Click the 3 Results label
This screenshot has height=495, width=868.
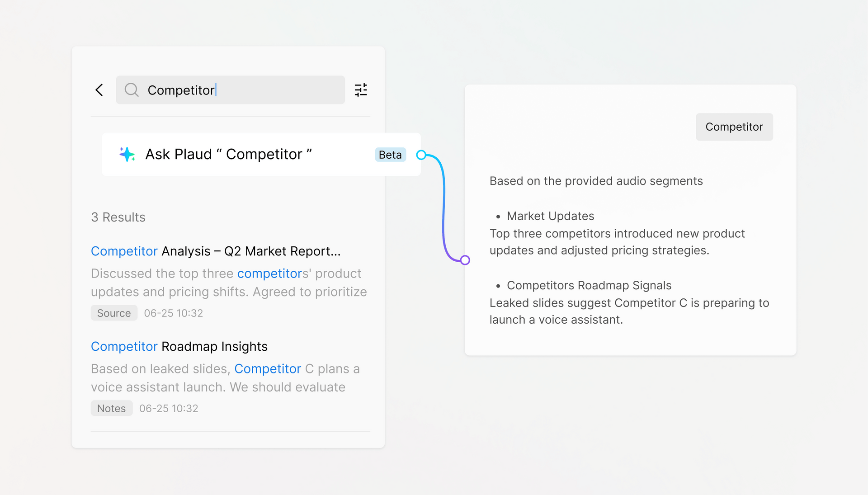(118, 217)
